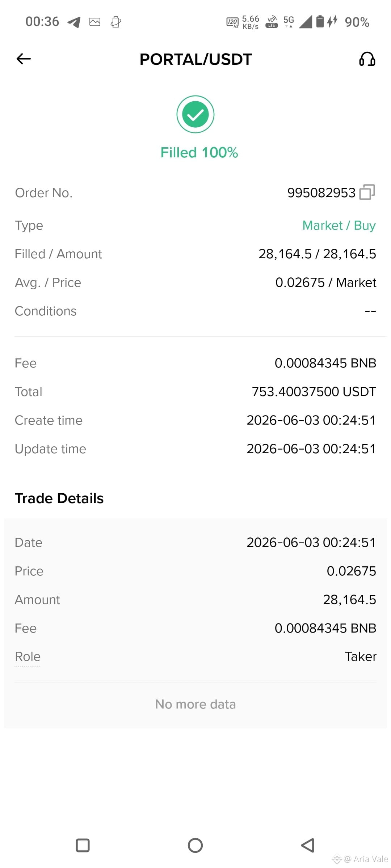The height and width of the screenshot is (868, 391).
Task: Tap the Filled 100% status text
Action: click(199, 153)
